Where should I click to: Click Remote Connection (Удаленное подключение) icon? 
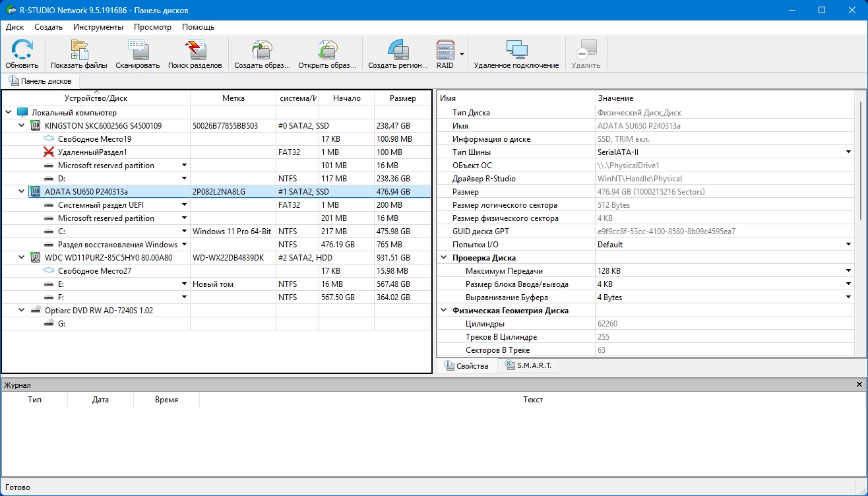pos(516,53)
